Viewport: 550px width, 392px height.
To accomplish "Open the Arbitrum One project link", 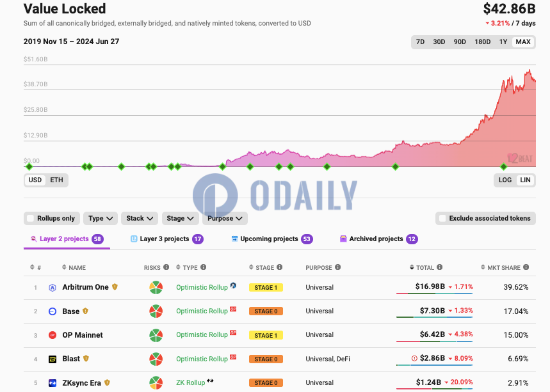I will point(86,287).
